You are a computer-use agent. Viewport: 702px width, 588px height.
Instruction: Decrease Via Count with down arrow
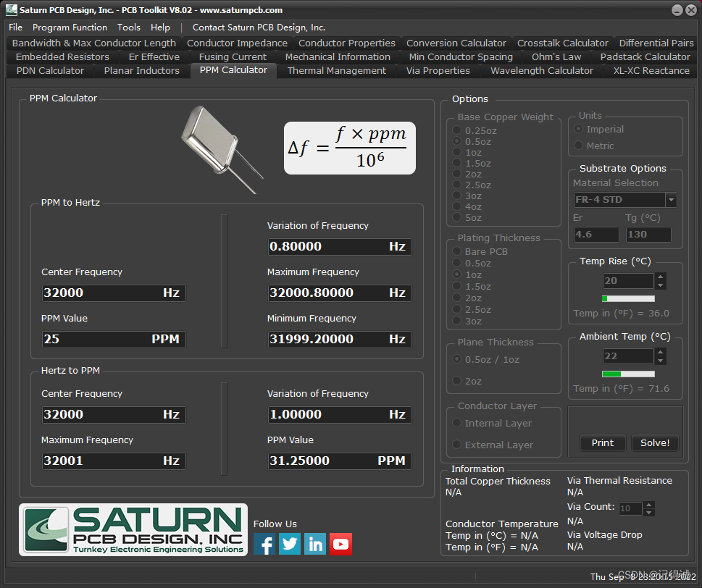click(648, 512)
